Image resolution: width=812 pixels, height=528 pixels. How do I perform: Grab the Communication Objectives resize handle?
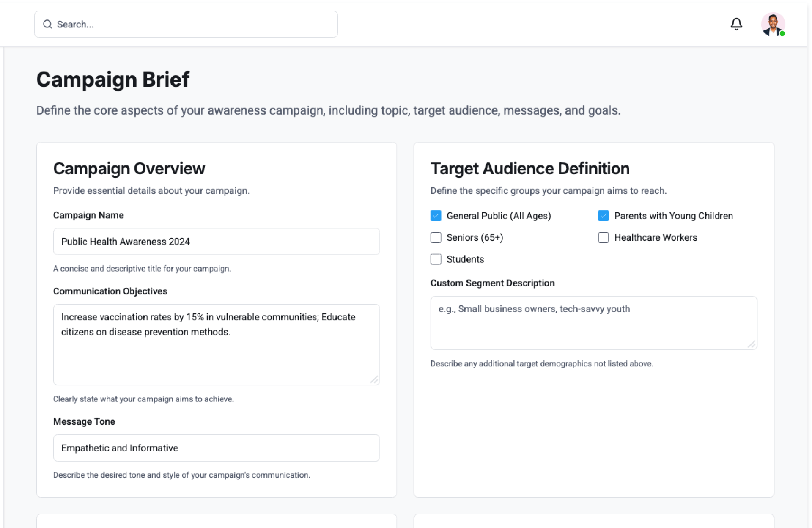[374, 380]
